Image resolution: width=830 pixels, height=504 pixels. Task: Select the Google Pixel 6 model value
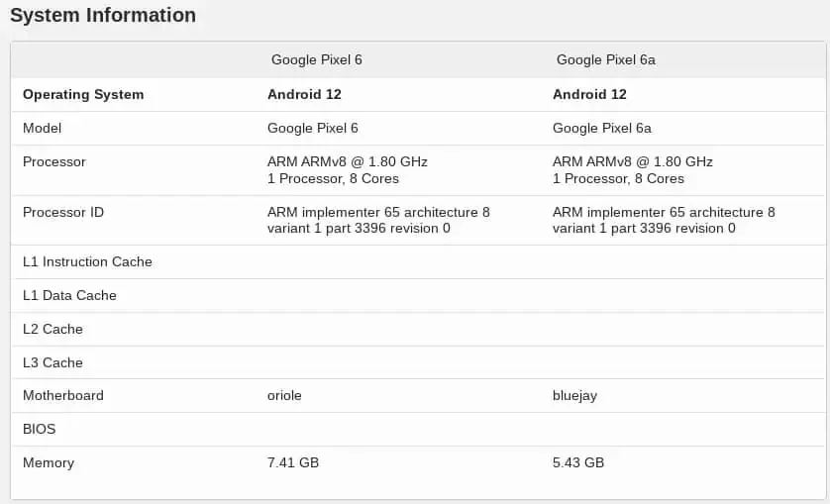(313, 129)
